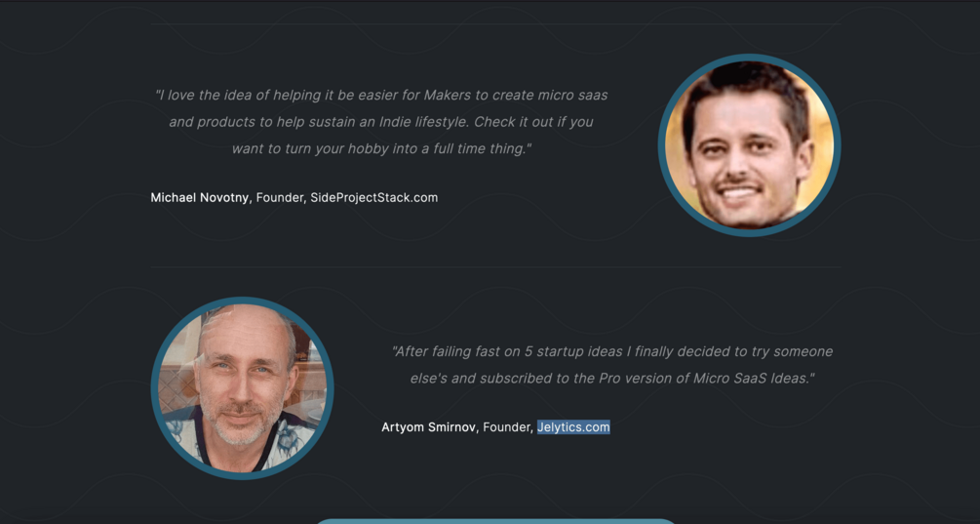Click the line "want to turn your hobby"

pos(381,149)
